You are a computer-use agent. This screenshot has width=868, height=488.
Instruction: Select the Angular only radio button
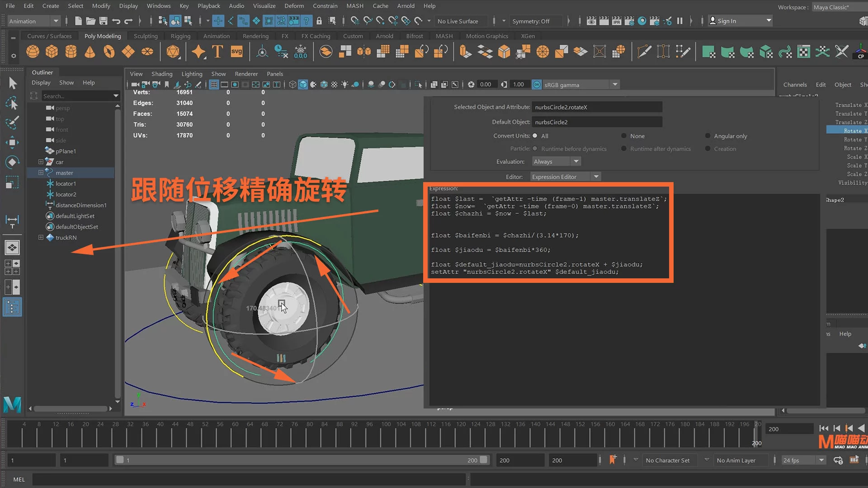[x=708, y=136]
